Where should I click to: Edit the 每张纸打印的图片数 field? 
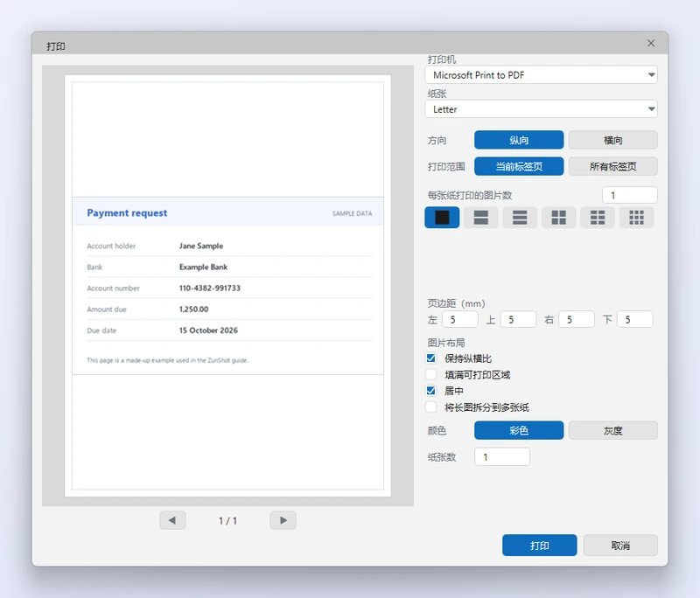pos(630,195)
